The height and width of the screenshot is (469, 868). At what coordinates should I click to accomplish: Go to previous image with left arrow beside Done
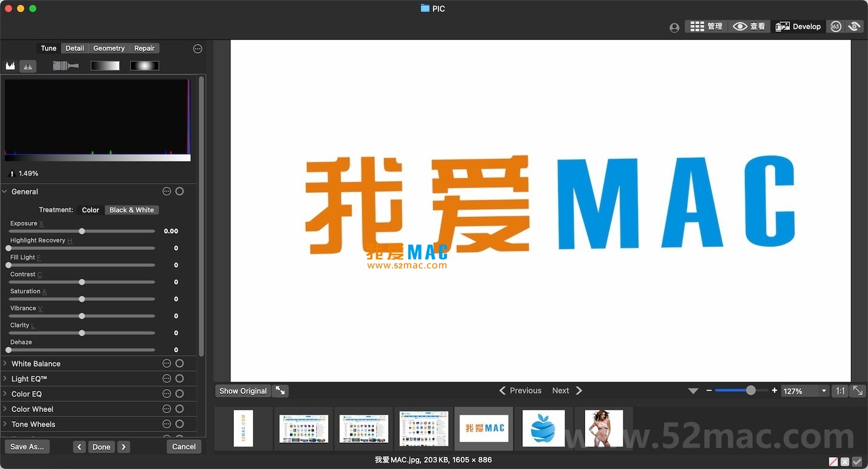click(79, 447)
